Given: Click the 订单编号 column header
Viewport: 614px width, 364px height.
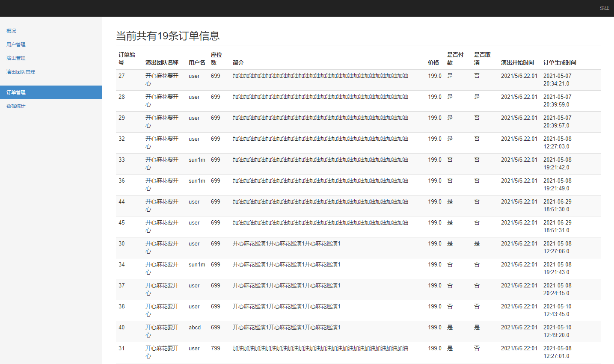Looking at the screenshot, I should 126,58.
